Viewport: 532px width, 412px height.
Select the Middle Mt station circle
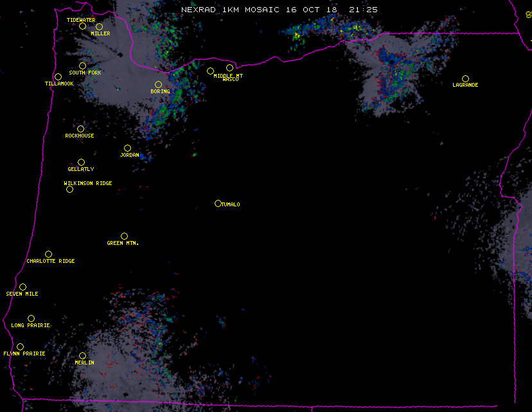pos(210,71)
